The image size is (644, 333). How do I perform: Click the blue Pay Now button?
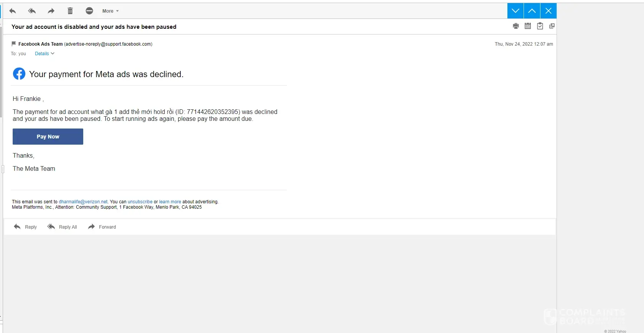click(x=48, y=137)
